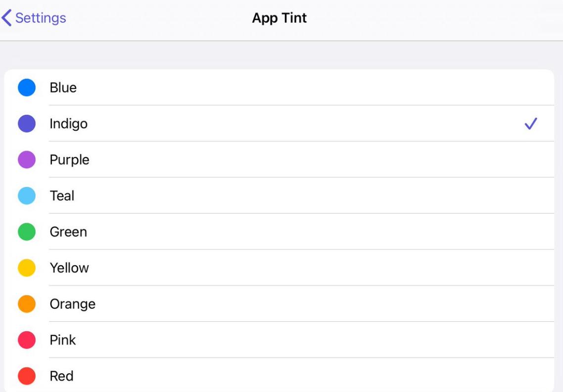The image size is (563, 392).
Task: Tap the teal color dot
Action: coord(27,196)
